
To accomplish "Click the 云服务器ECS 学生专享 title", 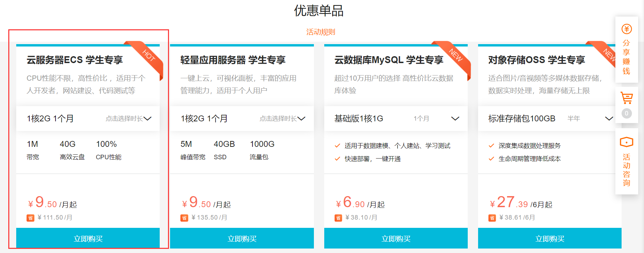I will click(x=75, y=60).
